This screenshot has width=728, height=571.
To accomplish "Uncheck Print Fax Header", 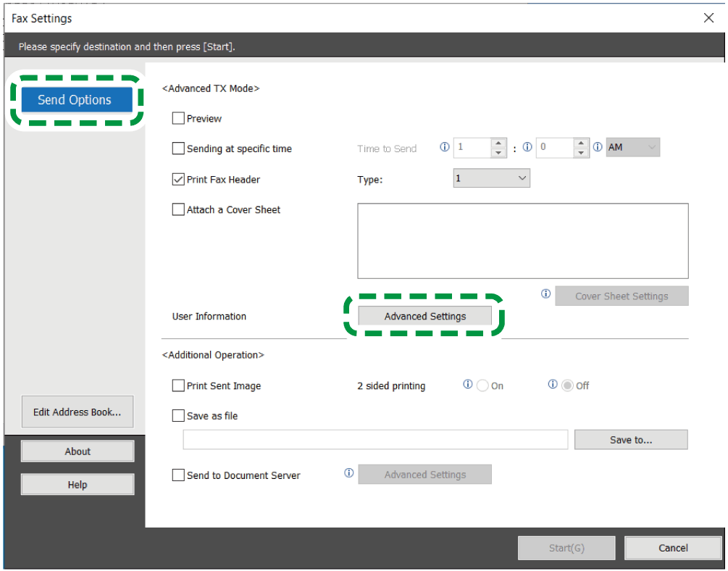I will (178, 179).
